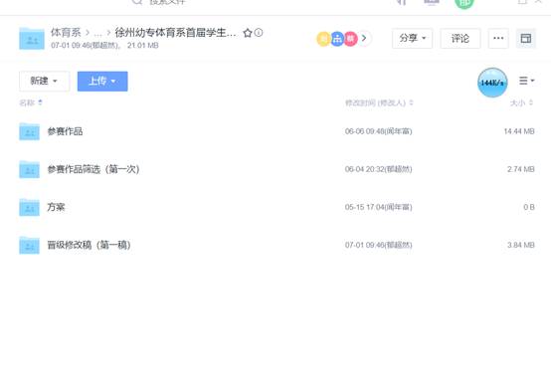Screen dimensions: 551x392
Task: Open the 评论 comments panel
Action: tap(460, 39)
